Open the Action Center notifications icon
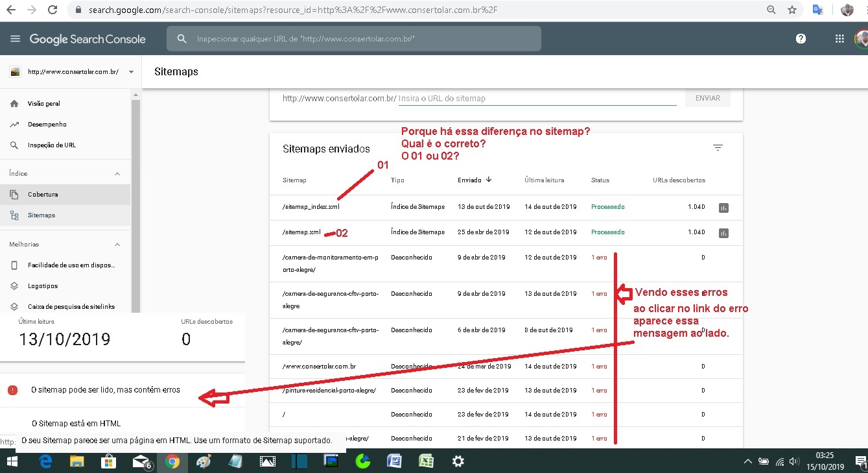This screenshot has height=473, width=868. [861, 462]
